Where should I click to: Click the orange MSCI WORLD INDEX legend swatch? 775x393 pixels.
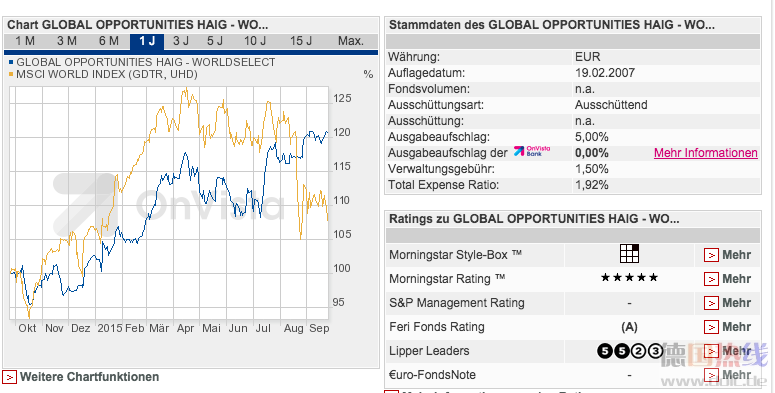11,75
